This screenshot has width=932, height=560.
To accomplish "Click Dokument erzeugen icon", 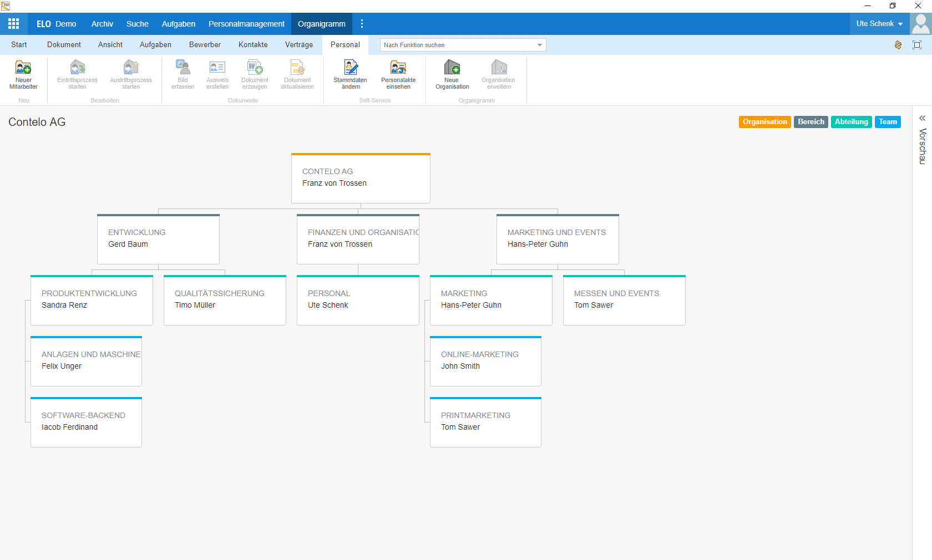I will [x=255, y=75].
